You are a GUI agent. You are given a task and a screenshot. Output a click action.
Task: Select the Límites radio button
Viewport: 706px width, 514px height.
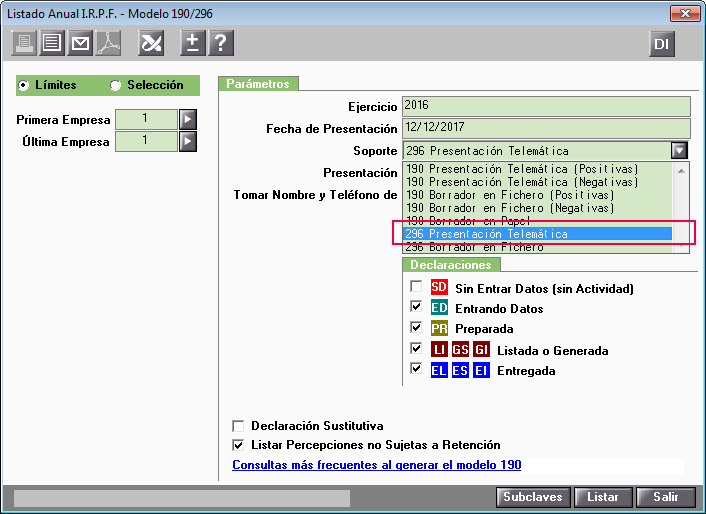click(x=24, y=86)
